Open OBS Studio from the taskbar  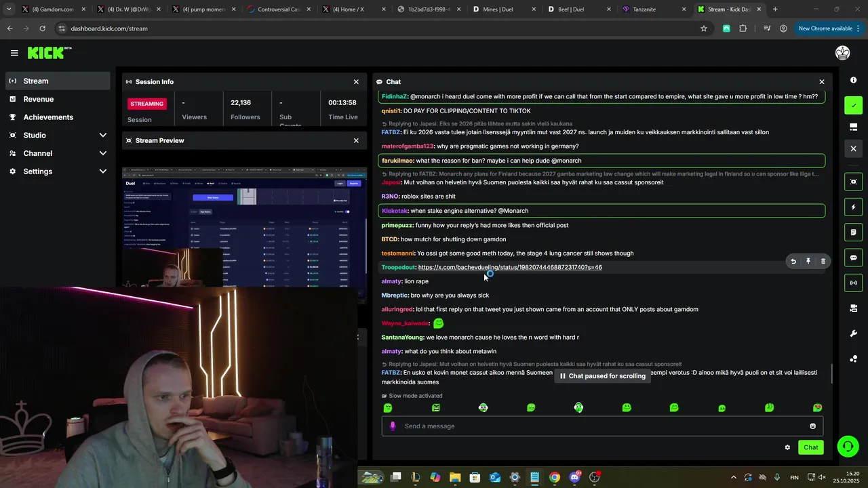click(595, 477)
